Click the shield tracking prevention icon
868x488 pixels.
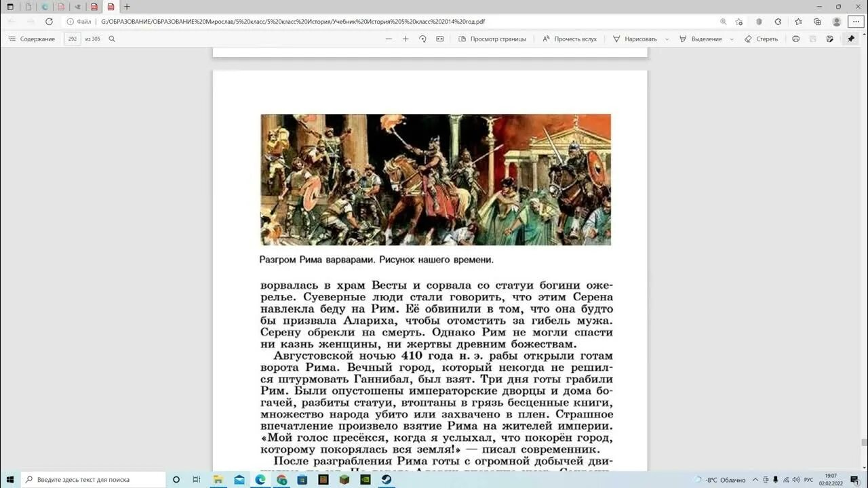[x=759, y=22]
